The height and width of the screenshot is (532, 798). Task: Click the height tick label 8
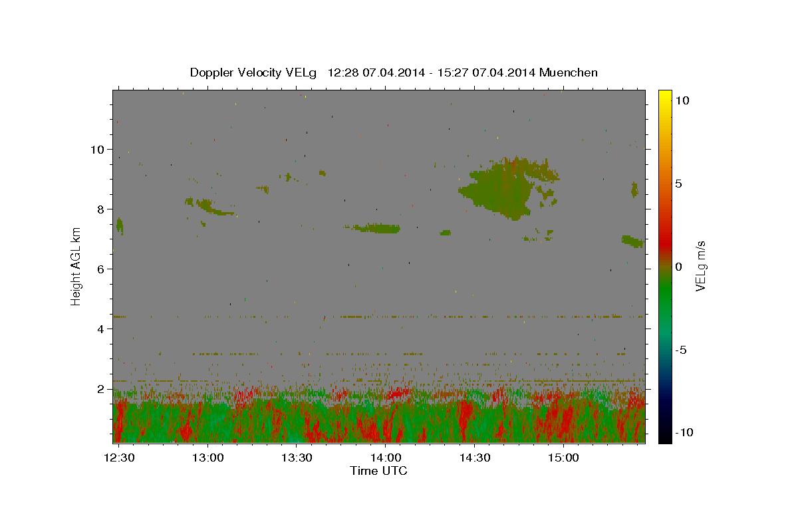click(101, 209)
